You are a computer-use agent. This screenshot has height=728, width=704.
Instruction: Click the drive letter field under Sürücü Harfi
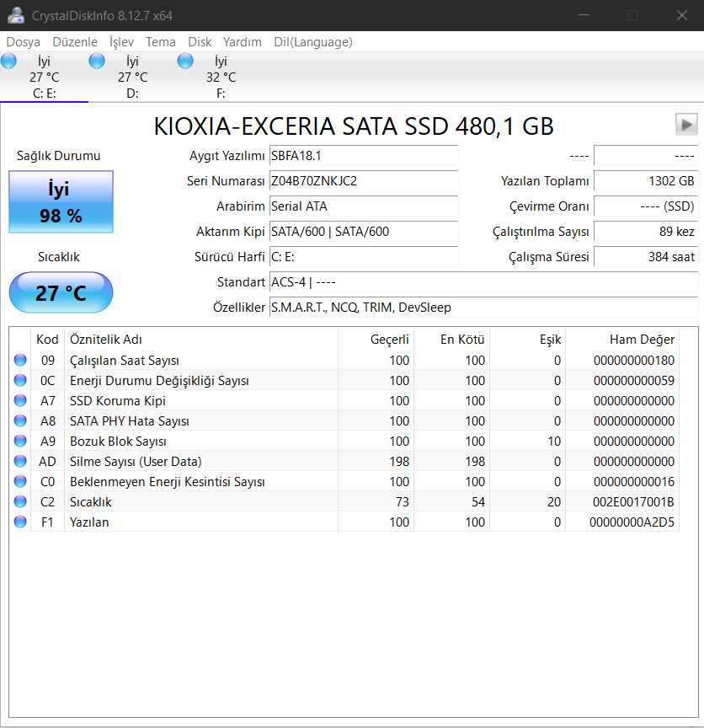point(364,257)
